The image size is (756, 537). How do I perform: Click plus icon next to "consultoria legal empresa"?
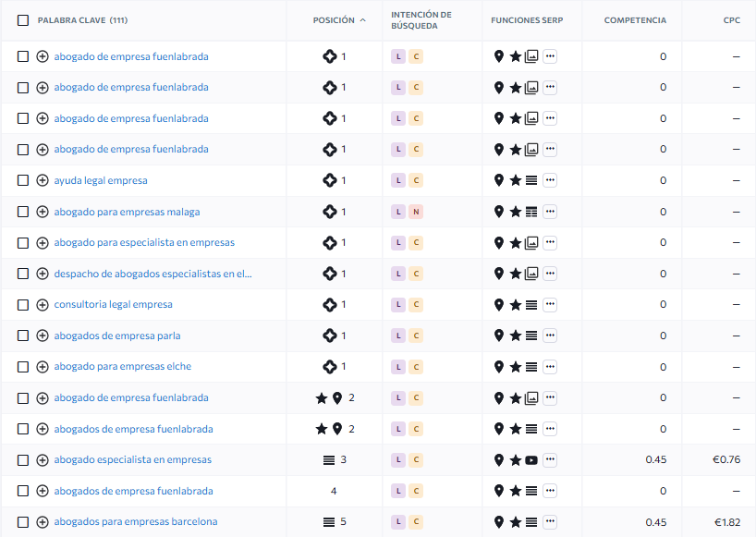[x=43, y=305]
